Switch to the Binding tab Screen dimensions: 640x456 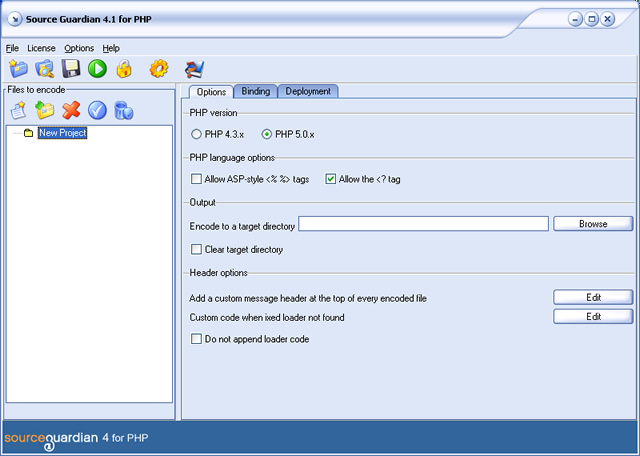tap(256, 91)
